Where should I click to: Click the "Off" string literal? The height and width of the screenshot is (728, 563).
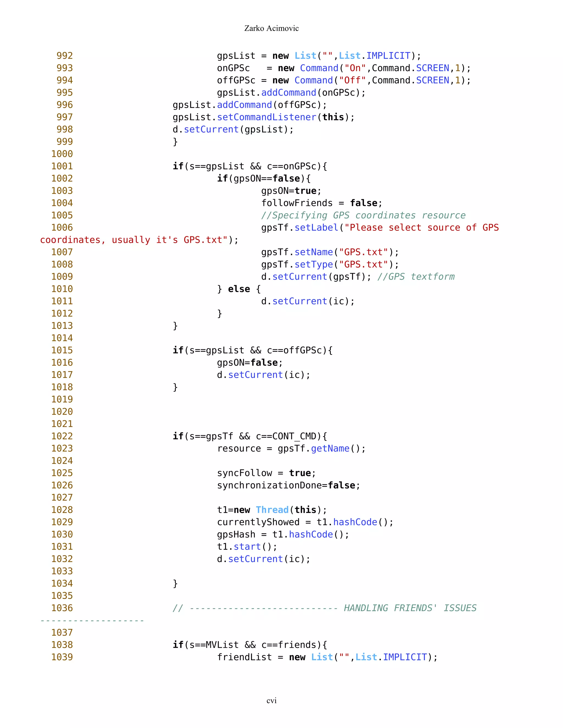click(352, 80)
